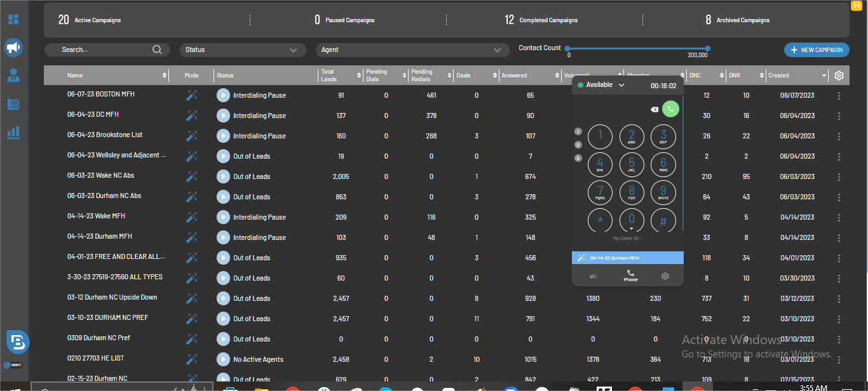The image size is (868, 391).
Task: Click the B logo in sidebar
Action: click(17, 342)
